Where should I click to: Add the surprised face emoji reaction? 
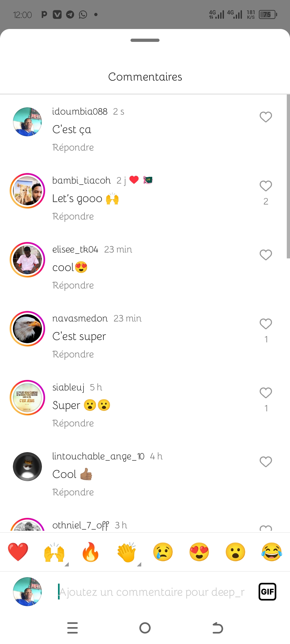click(x=235, y=552)
